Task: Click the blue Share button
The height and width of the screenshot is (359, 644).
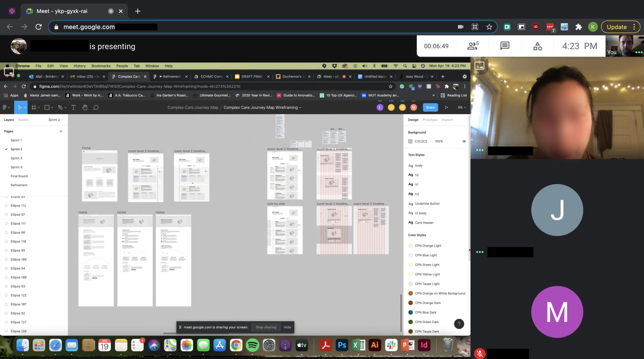Action: (x=430, y=107)
